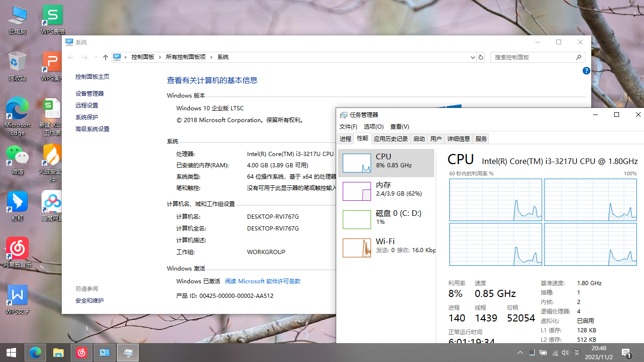This screenshot has height=362, width=644.
Task: Switch to the 启动 tab
Action: coord(419,139)
